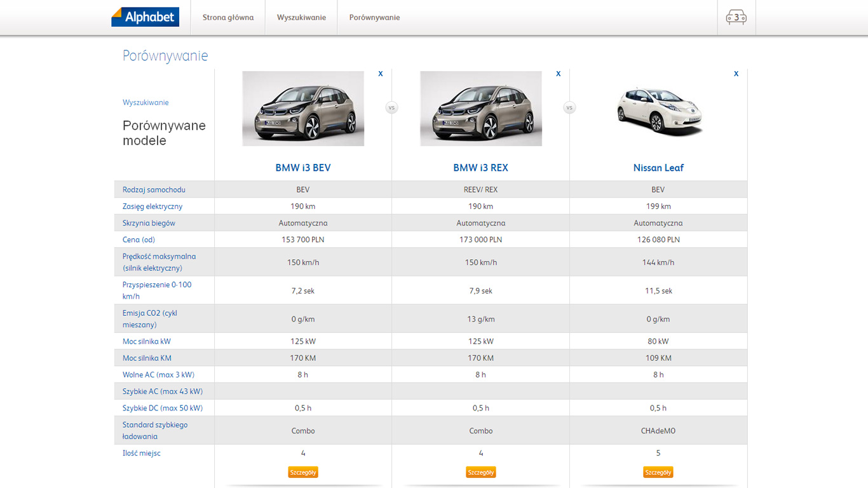The height and width of the screenshot is (488, 868).
Task: Click the 153 700 PLN price cell
Action: pos(303,240)
